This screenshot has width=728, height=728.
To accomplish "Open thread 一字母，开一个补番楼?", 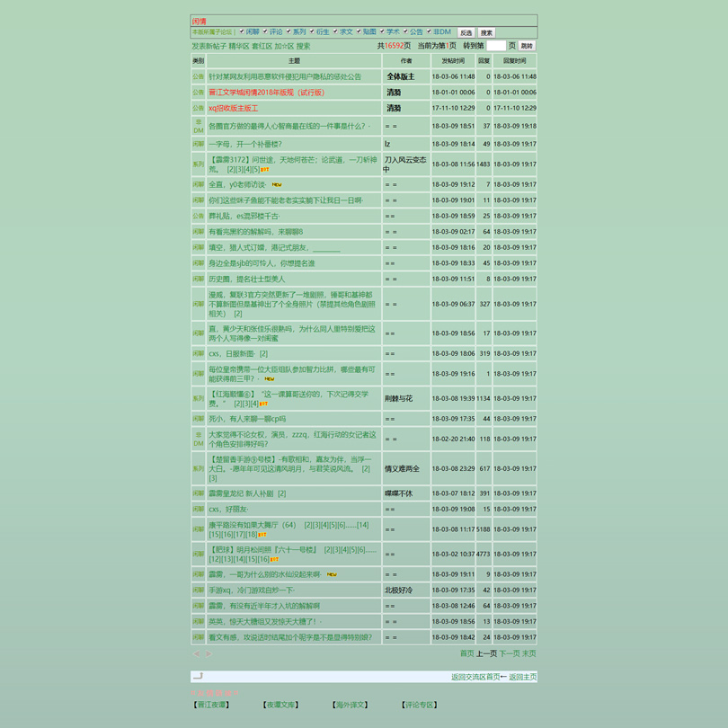I will coord(245,144).
